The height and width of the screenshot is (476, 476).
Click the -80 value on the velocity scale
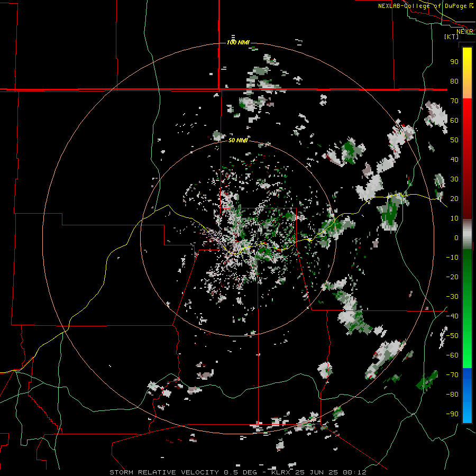click(452, 395)
